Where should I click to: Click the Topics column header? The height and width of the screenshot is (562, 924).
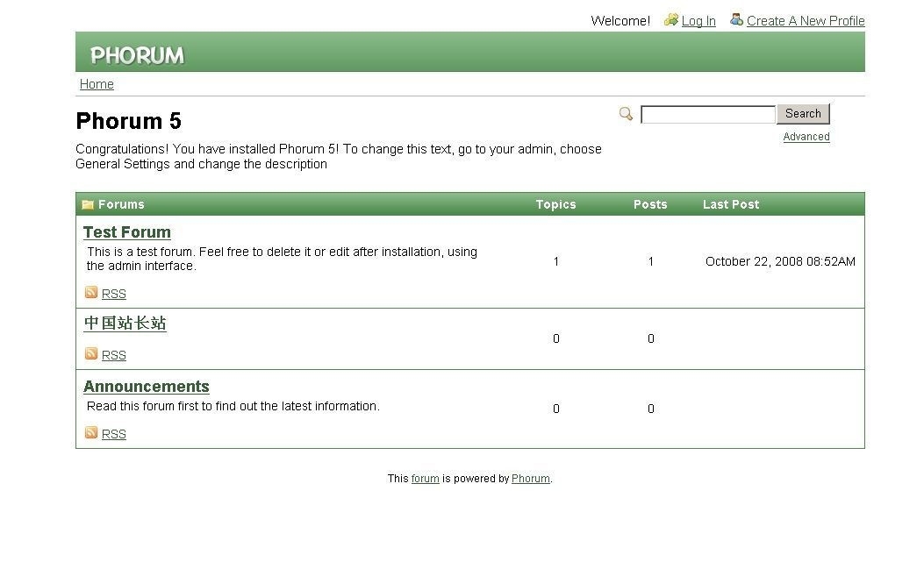point(555,204)
